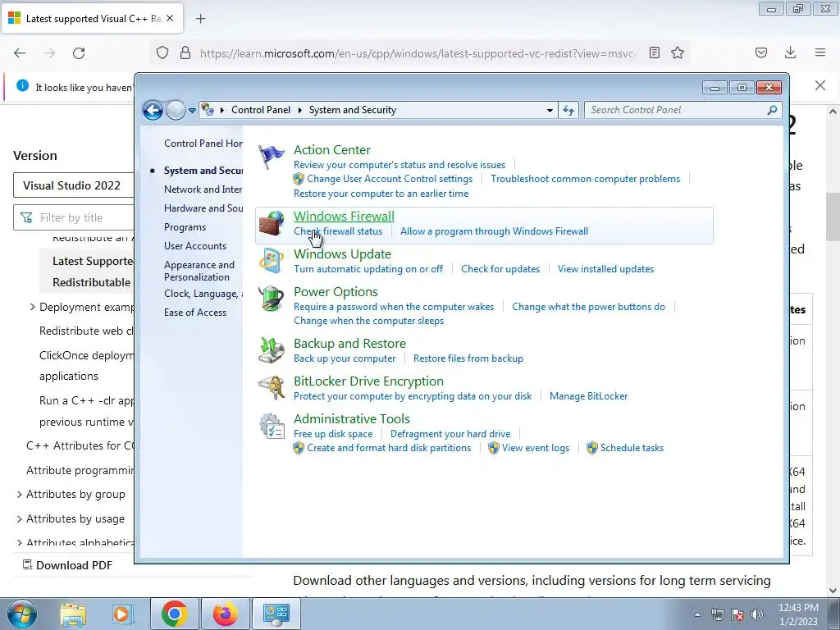Bookmark this page with the star
This screenshot has height=630, width=840.
click(x=678, y=52)
